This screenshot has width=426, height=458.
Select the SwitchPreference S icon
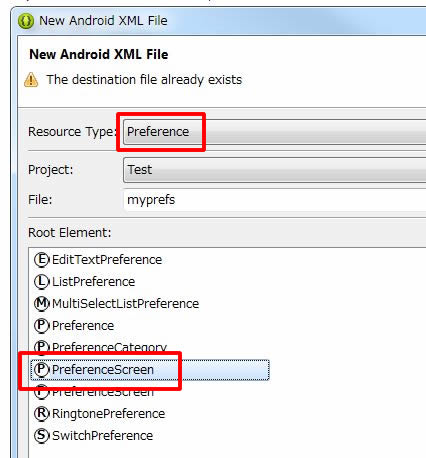[42, 436]
